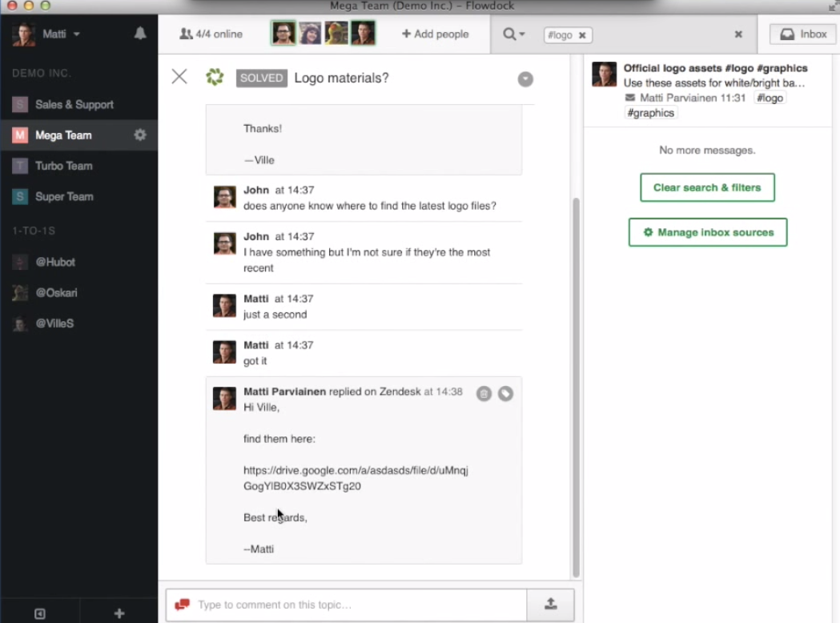The width and height of the screenshot is (840, 623).
Task: Click the first online user avatar
Action: click(283, 33)
